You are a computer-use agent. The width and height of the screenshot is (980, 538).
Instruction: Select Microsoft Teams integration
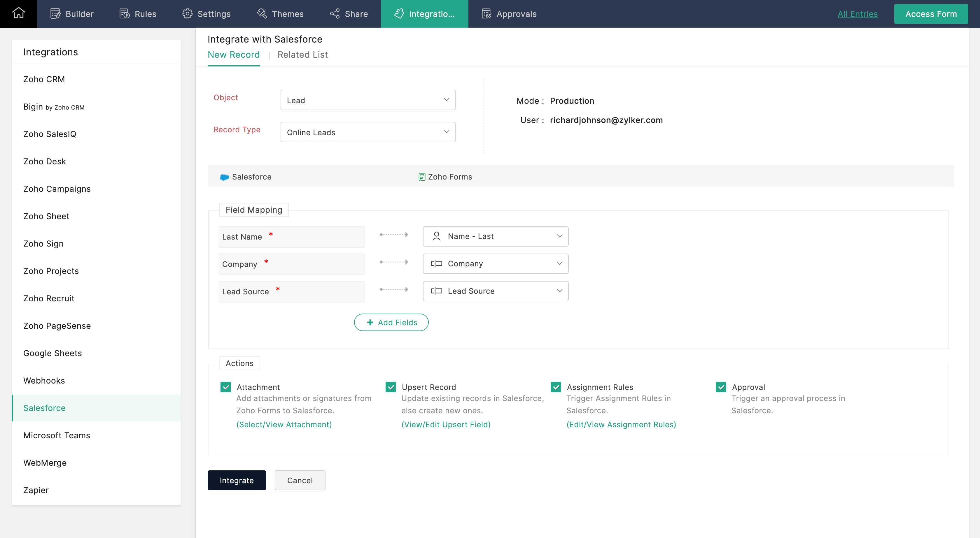click(96, 435)
